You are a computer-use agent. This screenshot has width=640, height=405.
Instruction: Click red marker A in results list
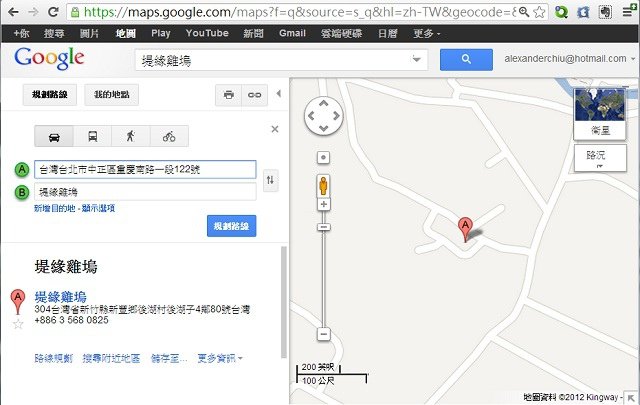click(x=18, y=302)
